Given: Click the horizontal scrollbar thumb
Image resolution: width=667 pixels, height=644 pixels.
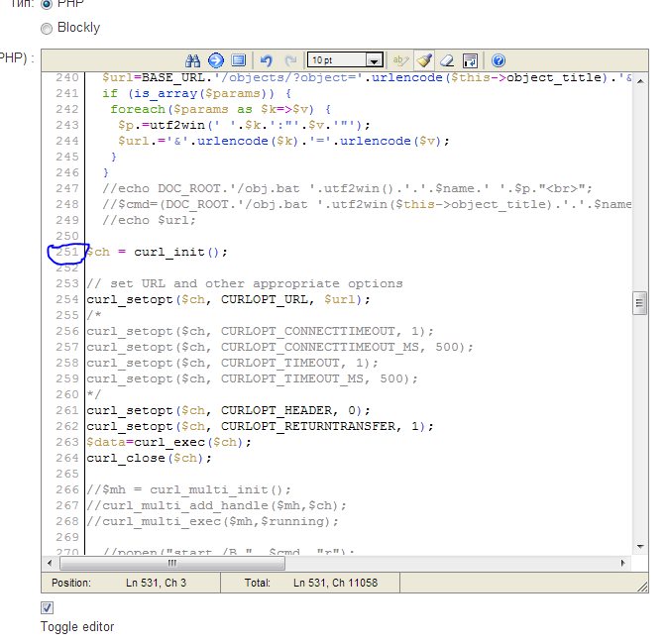Looking at the screenshot, I should point(172,563).
